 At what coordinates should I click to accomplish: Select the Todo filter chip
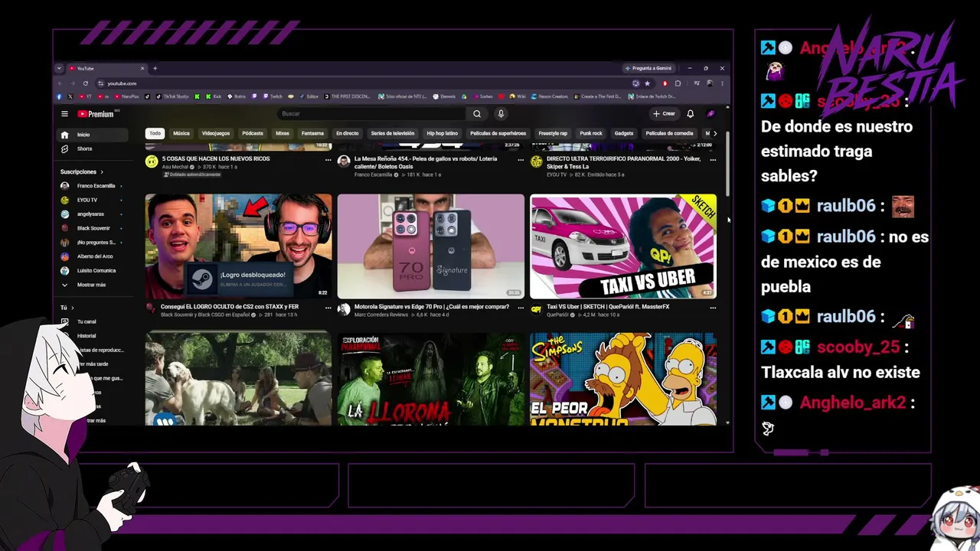pyautogui.click(x=155, y=133)
